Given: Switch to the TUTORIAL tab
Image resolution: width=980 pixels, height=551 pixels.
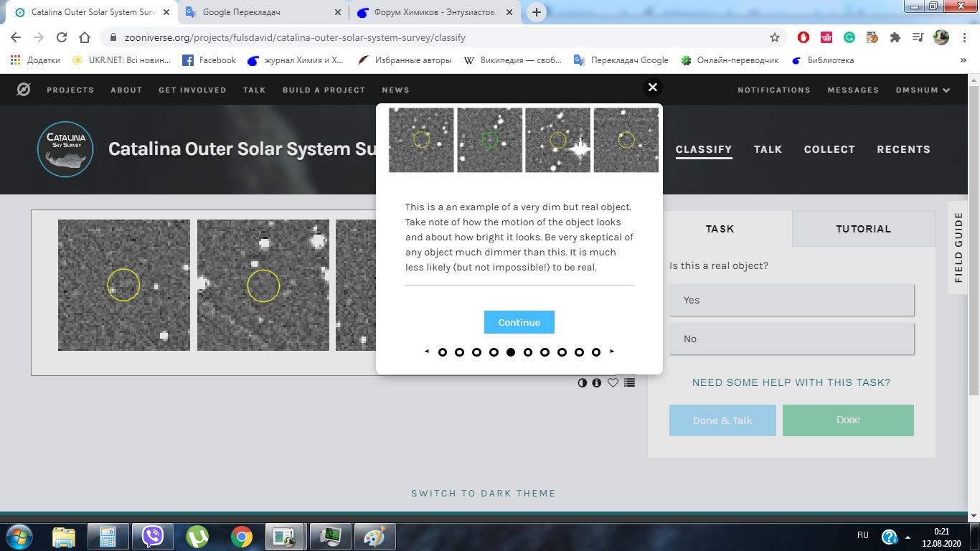Looking at the screenshot, I should click(863, 229).
